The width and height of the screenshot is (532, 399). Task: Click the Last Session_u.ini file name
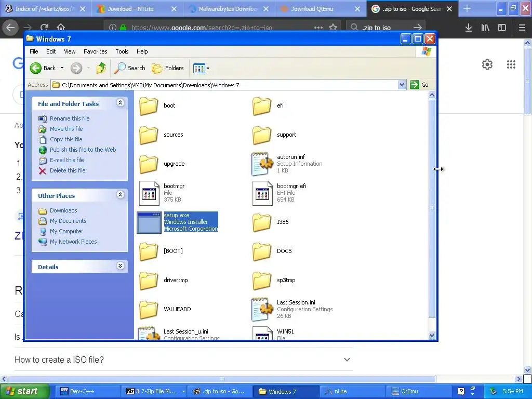click(x=186, y=331)
